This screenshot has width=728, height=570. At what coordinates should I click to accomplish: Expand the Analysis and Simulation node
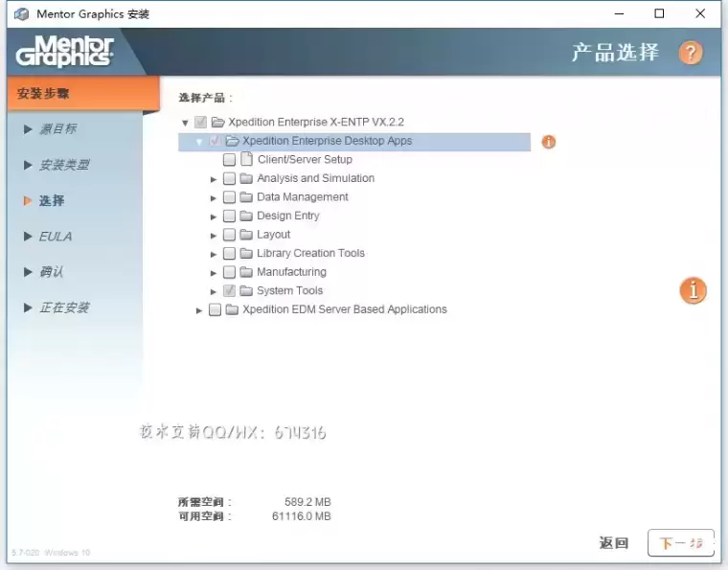pyautogui.click(x=213, y=179)
